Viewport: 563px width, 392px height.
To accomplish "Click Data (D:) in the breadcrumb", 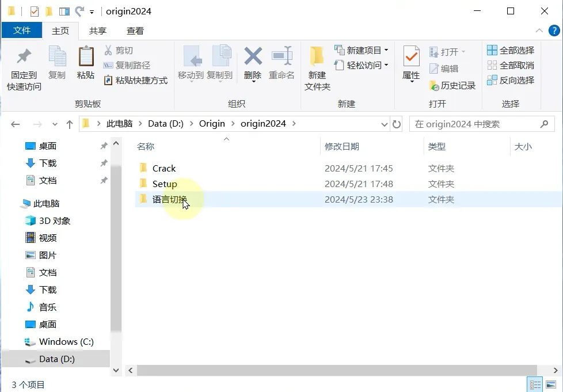I will [x=166, y=124].
